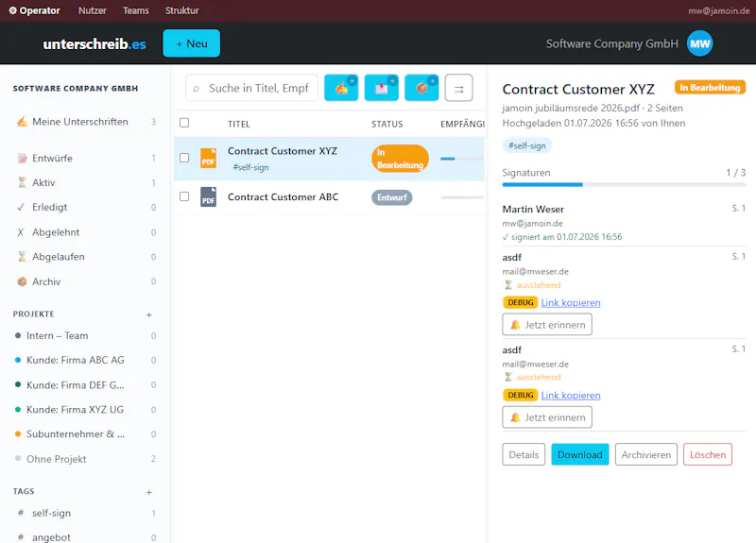Screen dimensions: 756x543
Task: Open the MW user avatar
Action: tap(699, 43)
